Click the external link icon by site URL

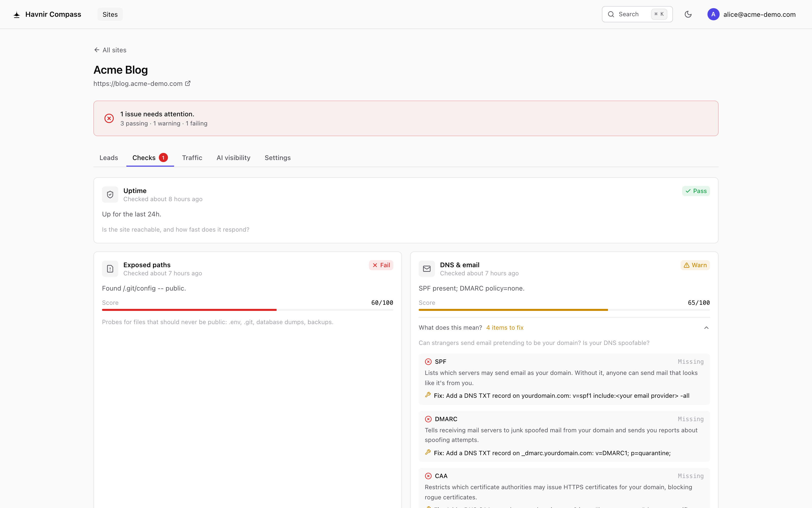tap(188, 83)
